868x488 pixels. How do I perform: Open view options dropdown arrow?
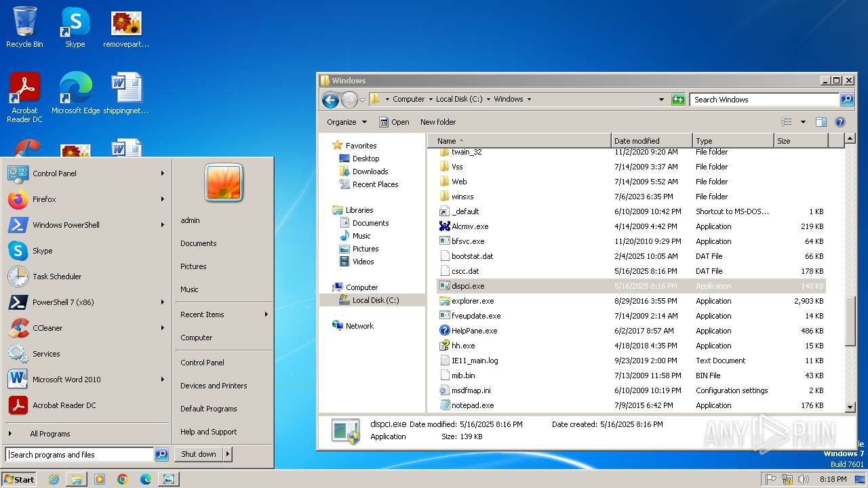804,122
